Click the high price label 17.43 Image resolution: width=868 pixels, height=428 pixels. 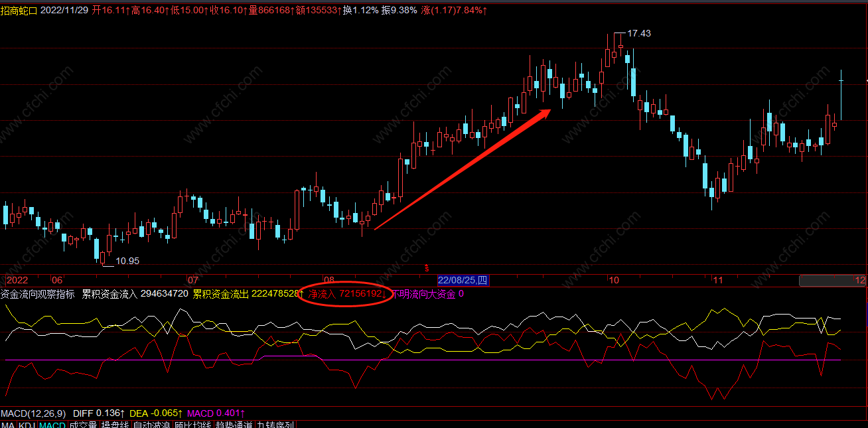click(x=639, y=33)
